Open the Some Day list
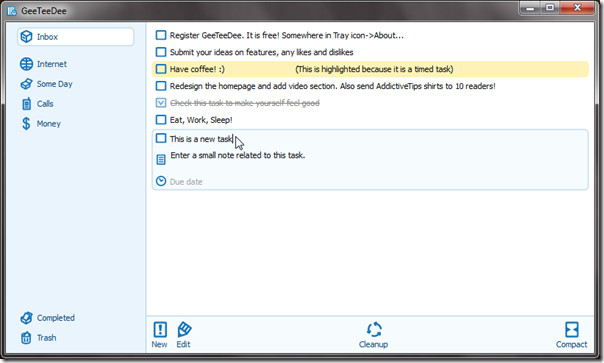 (x=54, y=84)
